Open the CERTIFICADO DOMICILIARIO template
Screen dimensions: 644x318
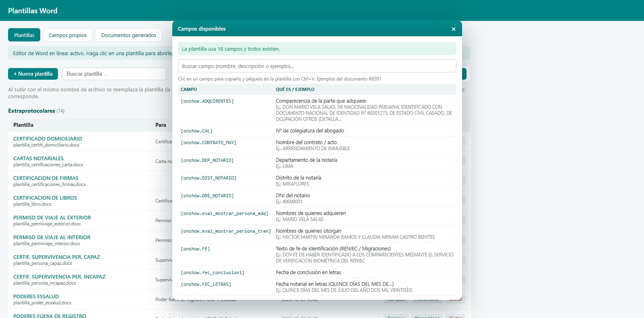tap(47, 138)
